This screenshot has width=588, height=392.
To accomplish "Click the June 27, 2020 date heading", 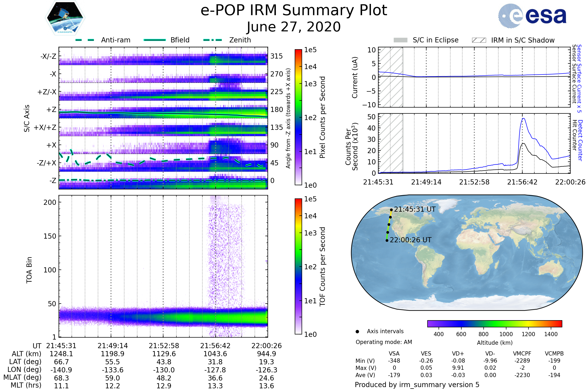I will click(294, 27).
